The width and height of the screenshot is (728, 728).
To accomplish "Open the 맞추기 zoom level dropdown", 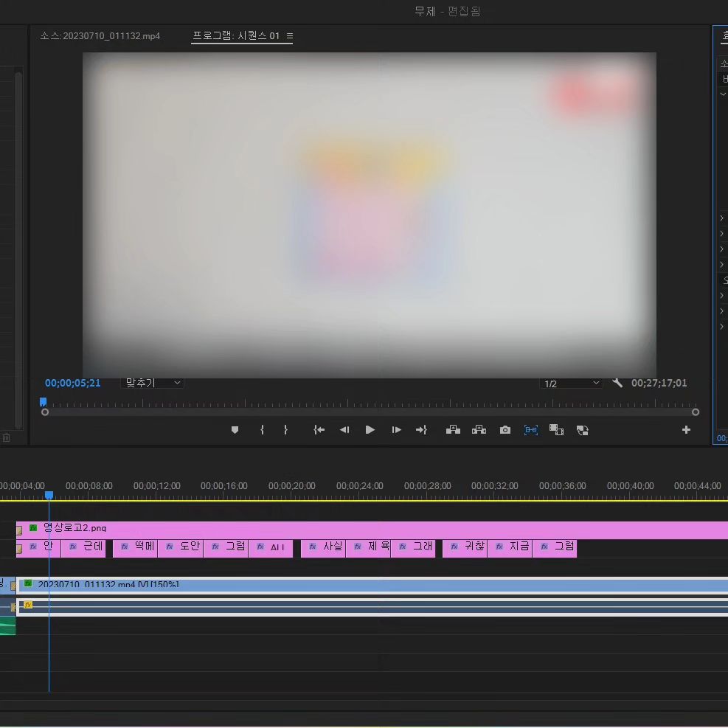I will (x=152, y=383).
